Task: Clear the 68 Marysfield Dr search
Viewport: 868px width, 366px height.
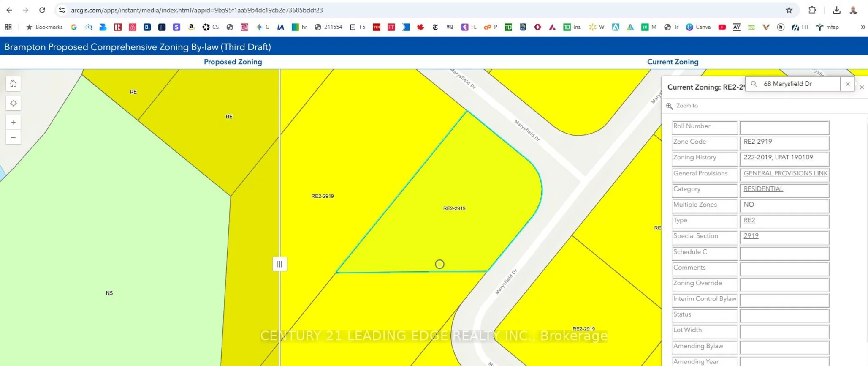Action: point(847,84)
